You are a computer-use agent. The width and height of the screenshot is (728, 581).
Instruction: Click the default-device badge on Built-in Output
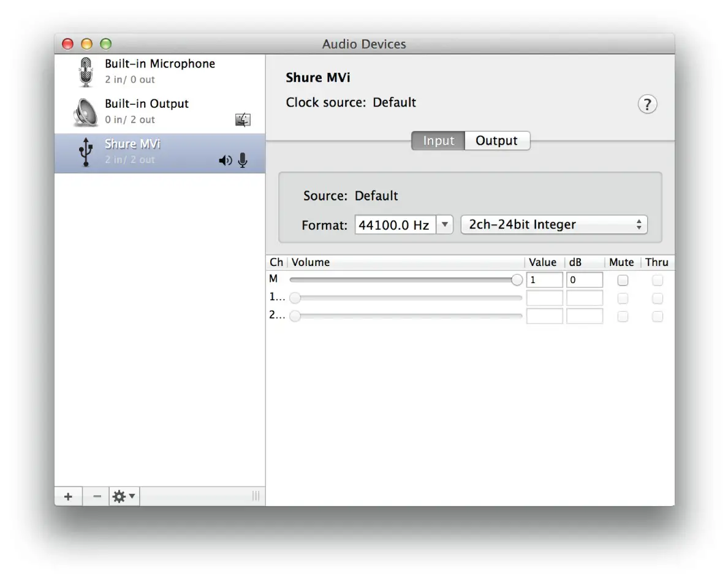point(242,120)
